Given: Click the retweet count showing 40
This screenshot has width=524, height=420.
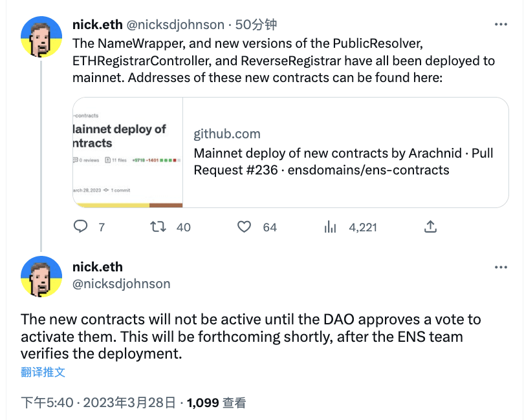Looking at the screenshot, I should [183, 227].
